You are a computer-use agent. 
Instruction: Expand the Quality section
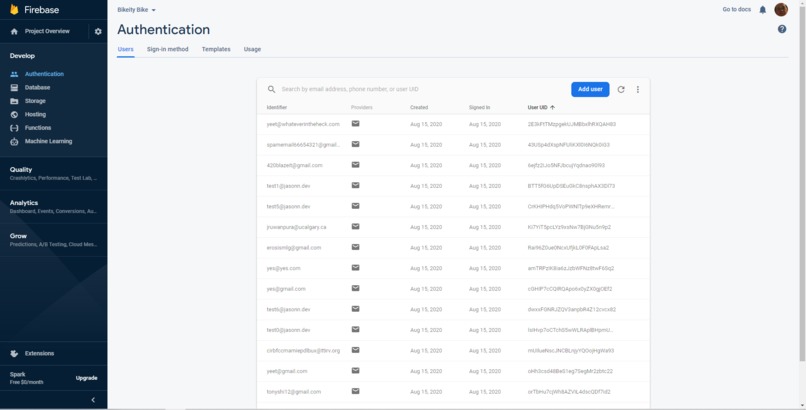[53, 173]
